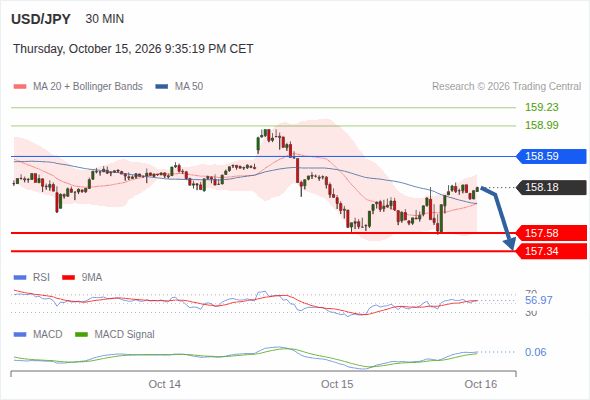Click the Oct 15 date axis label

(x=337, y=384)
